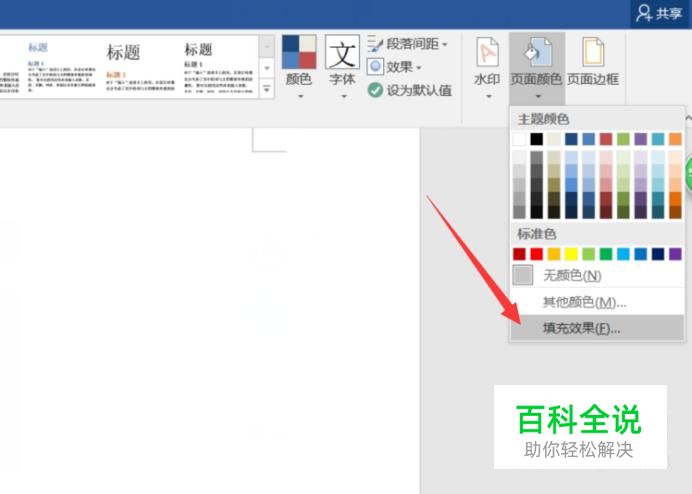Image resolution: width=692 pixels, height=494 pixels.
Task: Pick purple in theme colors top row
Action: pyautogui.click(x=640, y=140)
